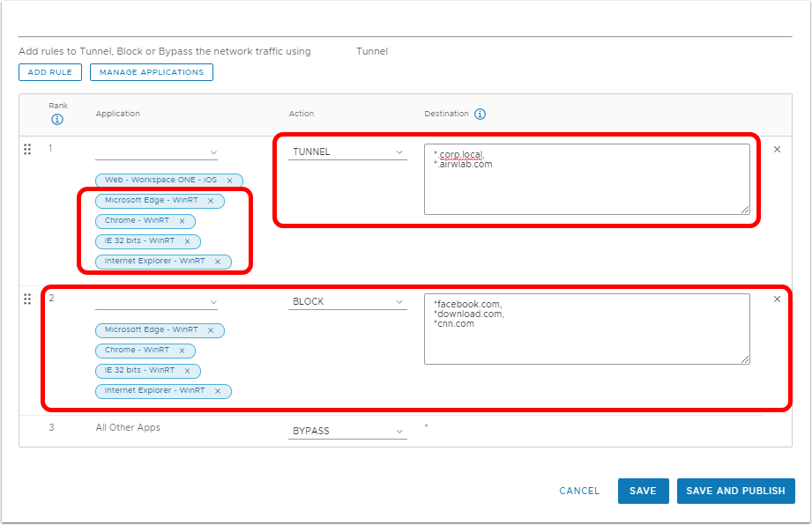Remove IE 32 bits - WinRT from rule 1
Image resolution: width=812 pixels, height=525 pixels.
point(187,241)
